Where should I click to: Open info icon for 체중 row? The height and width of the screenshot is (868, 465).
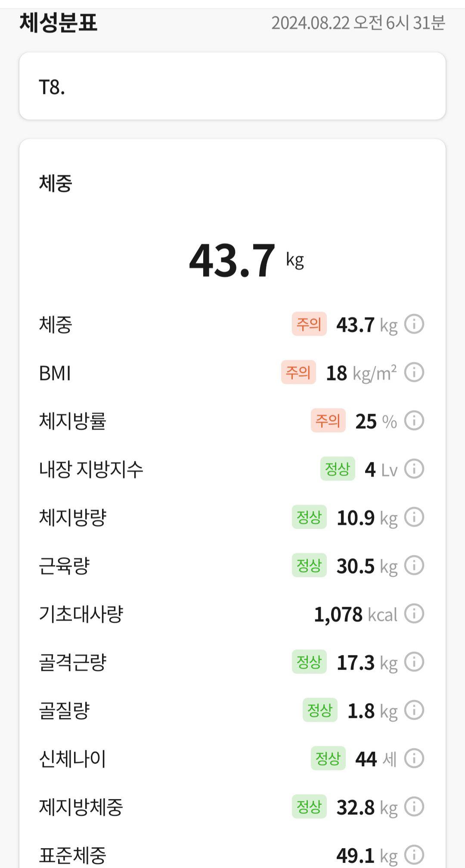(x=414, y=324)
